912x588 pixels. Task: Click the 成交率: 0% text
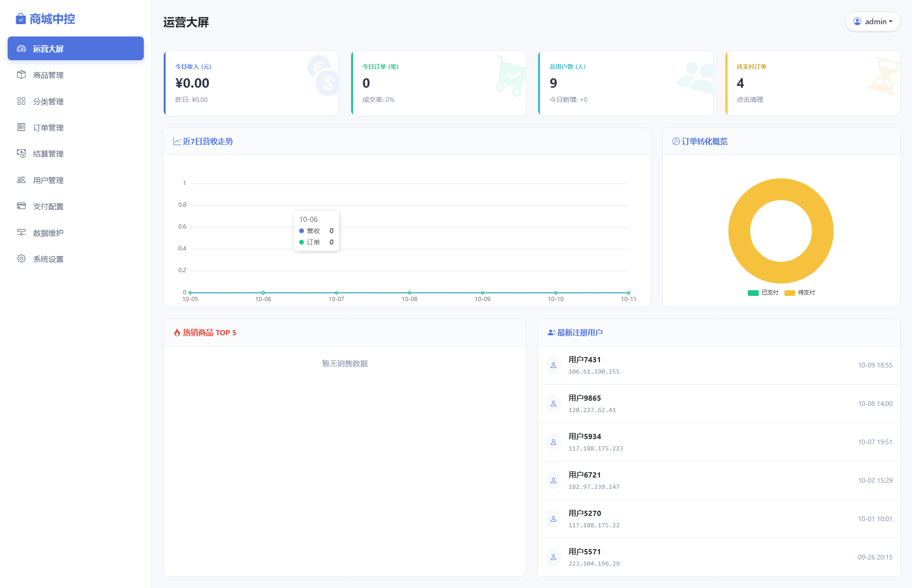[x=378, y=100]
